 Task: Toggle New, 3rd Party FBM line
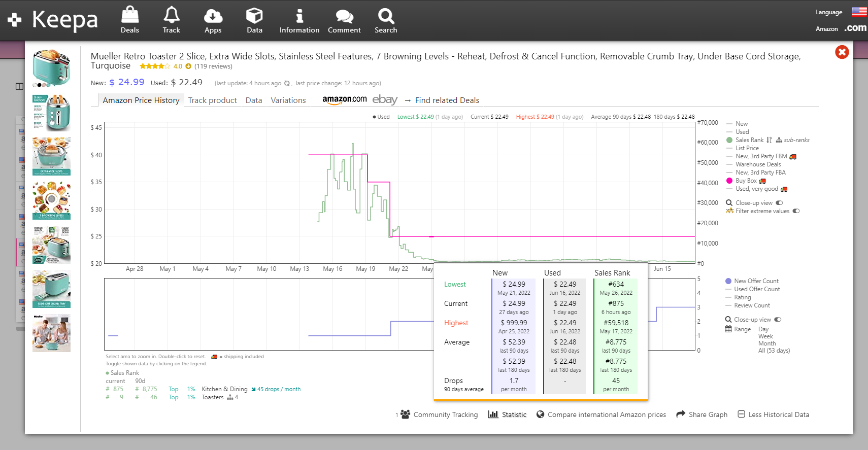click(x=761, y=156)
